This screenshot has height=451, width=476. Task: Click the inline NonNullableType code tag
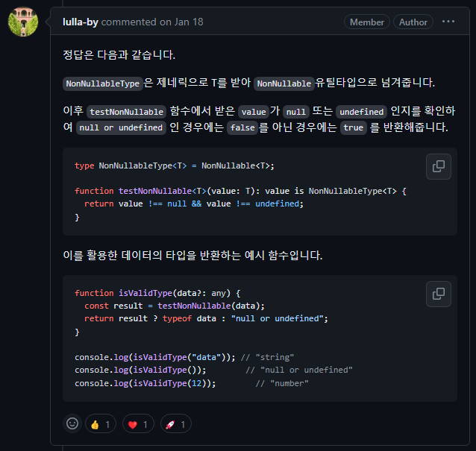103,83
